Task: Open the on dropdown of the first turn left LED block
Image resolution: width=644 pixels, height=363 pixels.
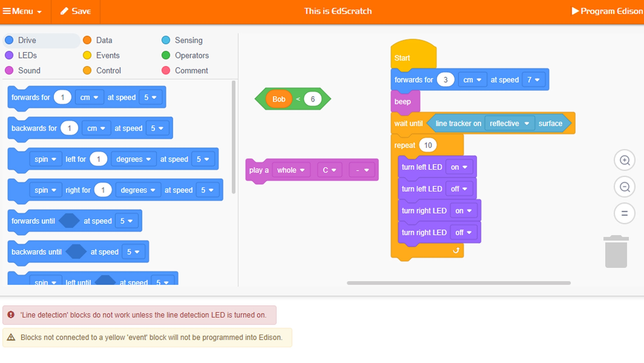Action: click(x=459, y=167)
